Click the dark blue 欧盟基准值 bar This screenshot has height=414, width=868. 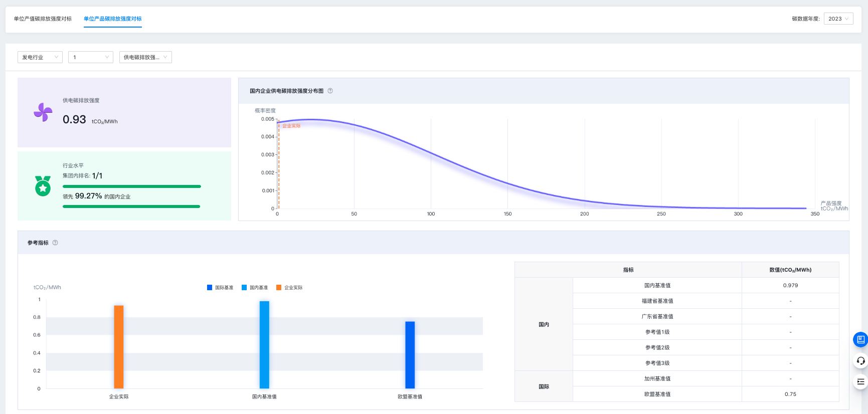coord(410,355)
